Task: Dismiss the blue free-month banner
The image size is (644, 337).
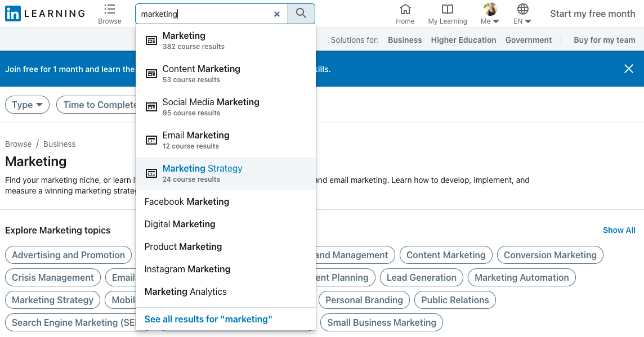Action: (628, 69)
